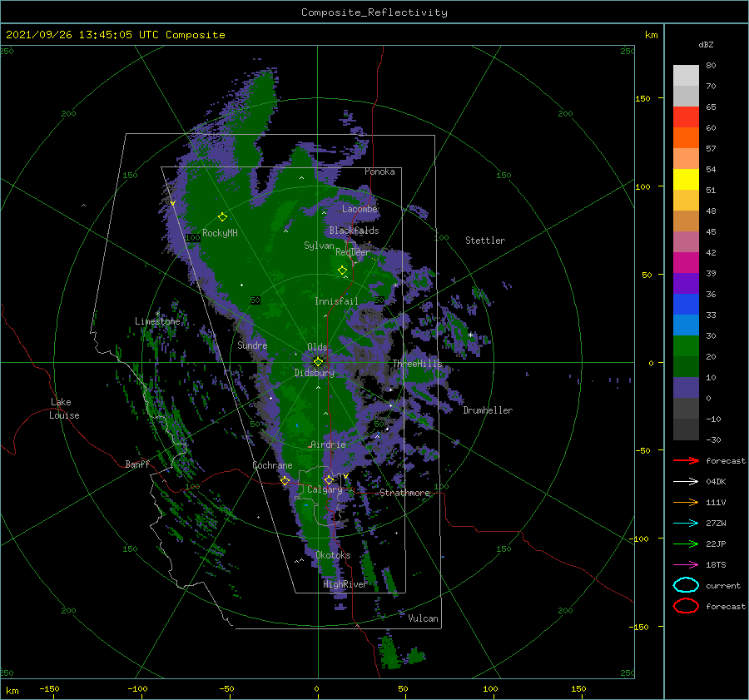
Task: Click the HighRiver town label
Action: click(345, 584)
